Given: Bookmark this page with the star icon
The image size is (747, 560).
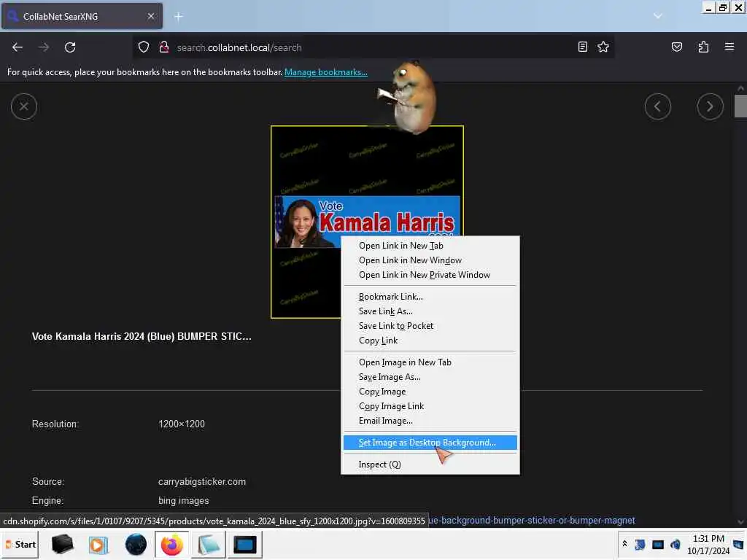Looking at the screenshot, I should [x=603, y=47].
